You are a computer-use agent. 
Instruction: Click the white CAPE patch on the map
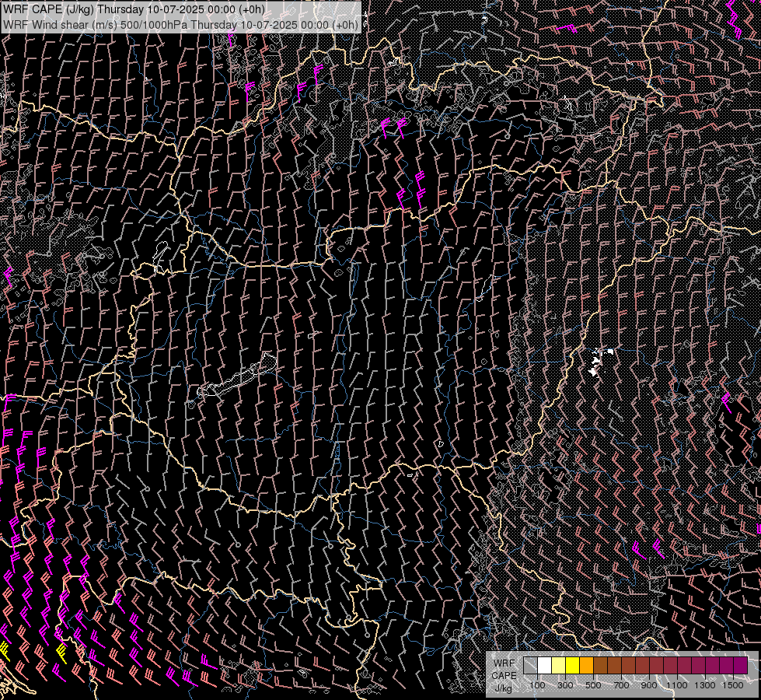(599, 362)
